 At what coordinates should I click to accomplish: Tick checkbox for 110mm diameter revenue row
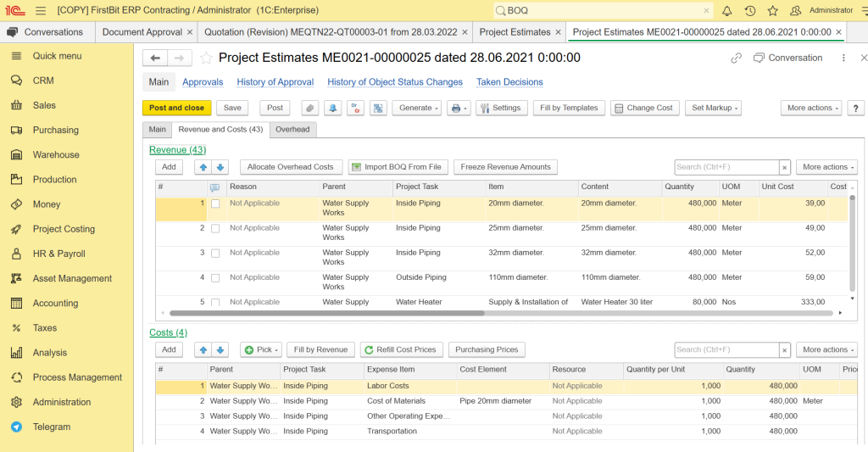(x=215, y=278)
